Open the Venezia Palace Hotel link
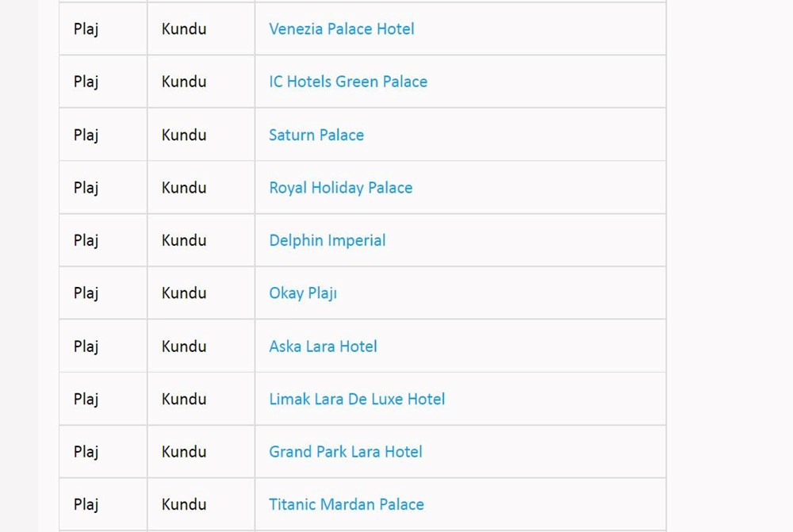Viewport: 793px width, 532px height. tap(341, 29)
